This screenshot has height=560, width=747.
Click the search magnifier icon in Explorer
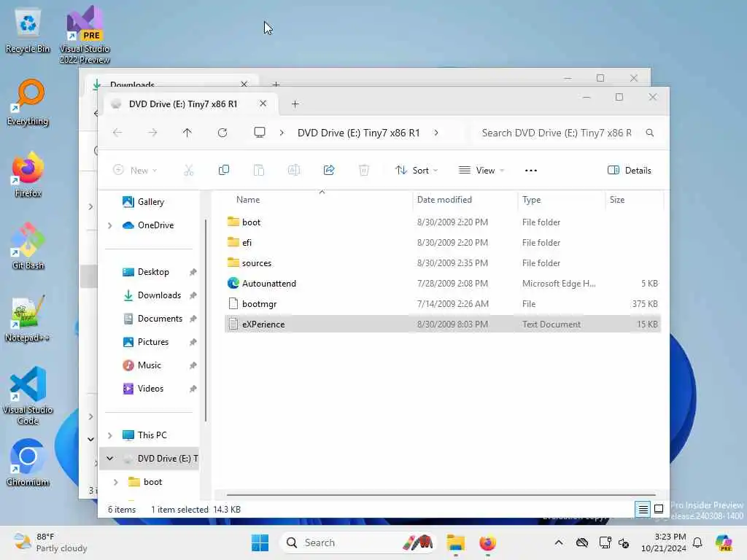pyautogui.click(x=650, y=133)
